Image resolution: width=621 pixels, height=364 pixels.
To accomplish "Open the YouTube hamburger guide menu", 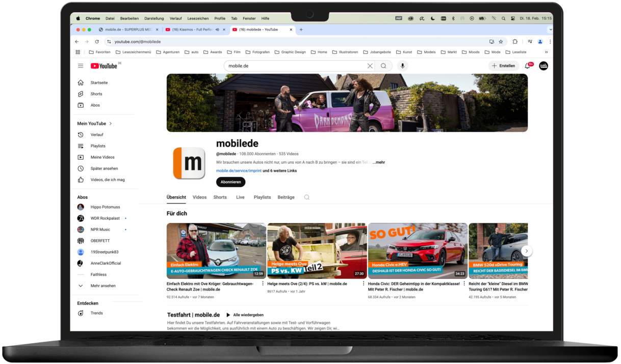I will 81,66.
